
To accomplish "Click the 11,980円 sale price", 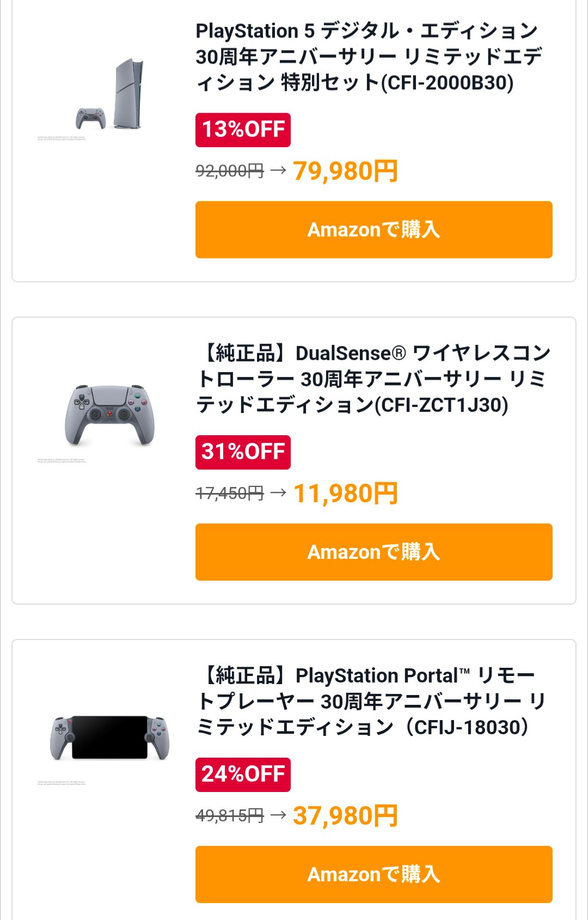I will 345,493.
